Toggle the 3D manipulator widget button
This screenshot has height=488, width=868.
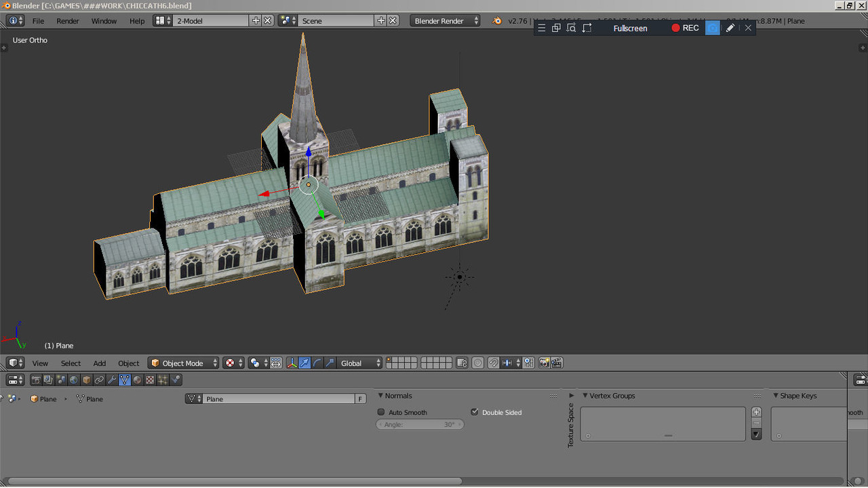click(x=292, y=363)
